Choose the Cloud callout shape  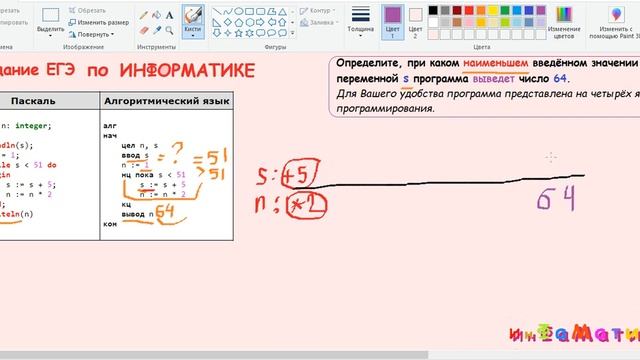click(282, 33)
